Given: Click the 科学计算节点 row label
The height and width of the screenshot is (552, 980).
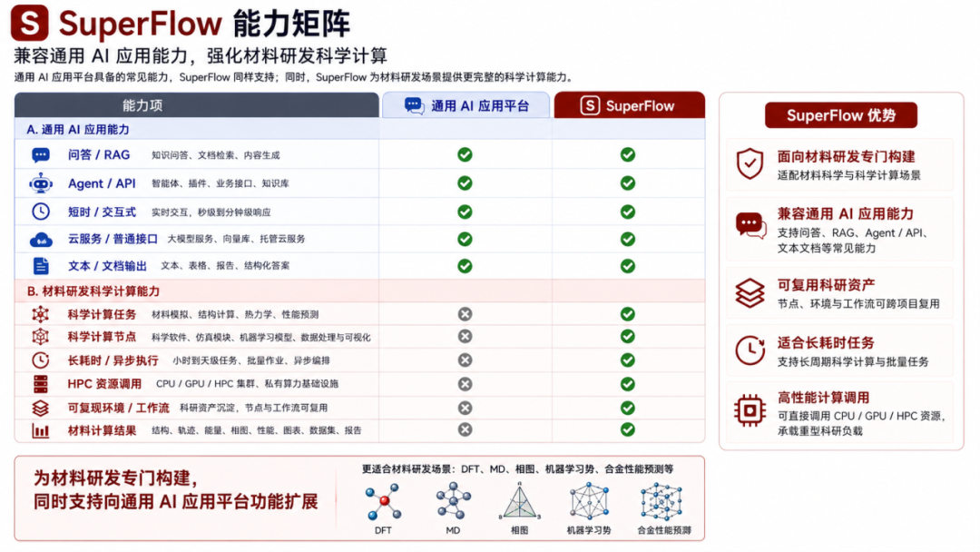Looking at the screenshot, I should (102, 336).
